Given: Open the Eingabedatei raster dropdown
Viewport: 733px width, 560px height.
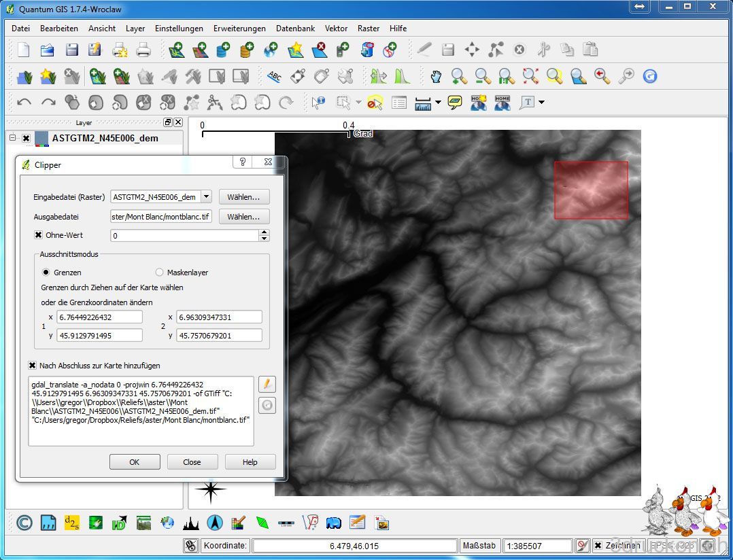Looking at the screenshot, I should (206, 197).
